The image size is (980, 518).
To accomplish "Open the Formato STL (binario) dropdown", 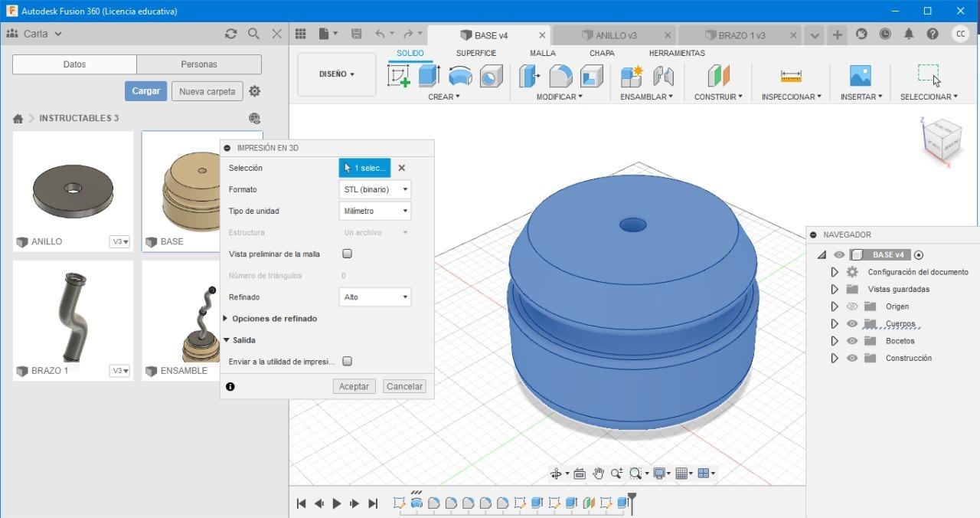I will [x=375, y=189].
